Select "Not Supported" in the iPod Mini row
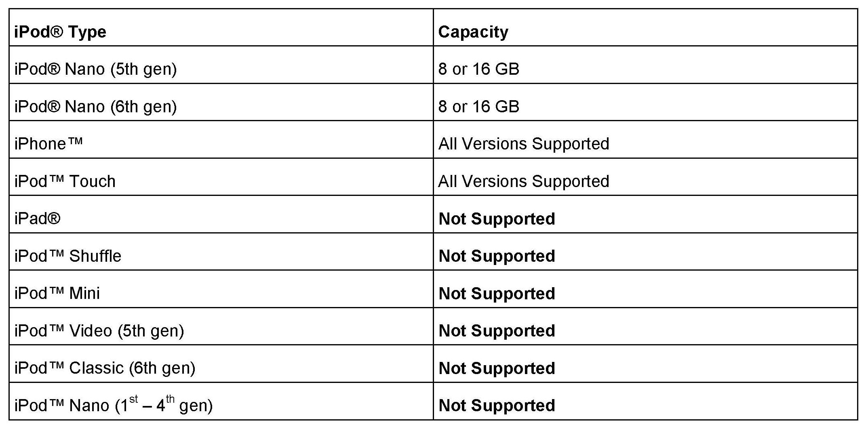Viewport: 868px width, 431px height. click(x=497, y=293)
